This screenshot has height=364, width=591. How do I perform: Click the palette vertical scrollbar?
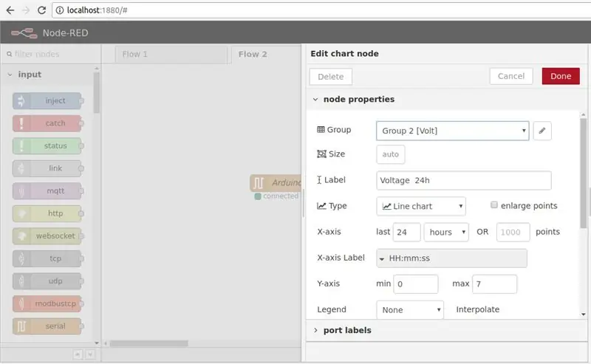[97, 92]
